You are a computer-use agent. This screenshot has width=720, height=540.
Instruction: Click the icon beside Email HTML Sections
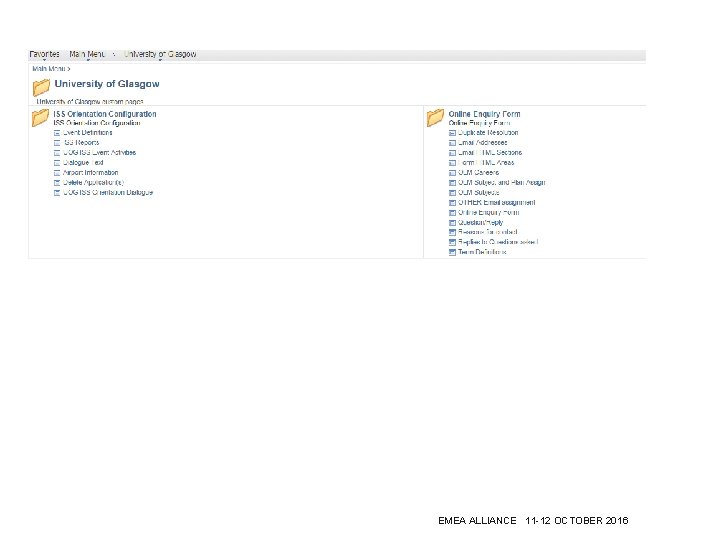pos(452,153)
